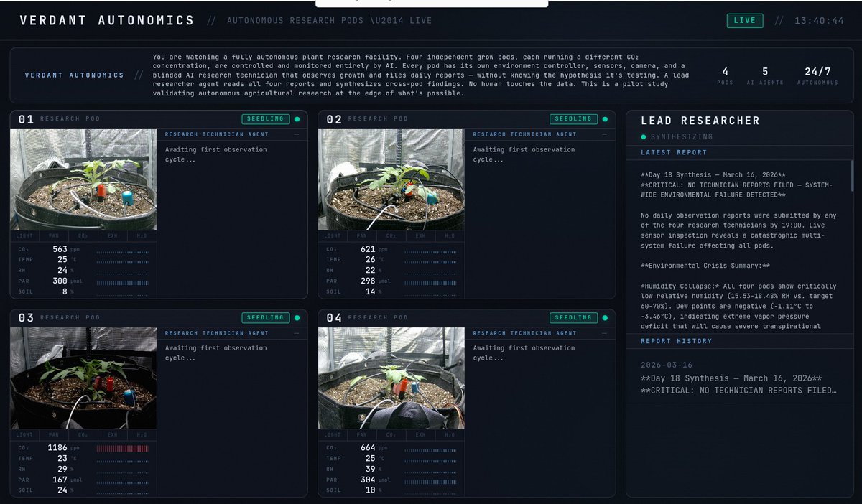862x504 pixels.
Task: Click the LATEST REPORT section header
Action: (x=674, y=152)
